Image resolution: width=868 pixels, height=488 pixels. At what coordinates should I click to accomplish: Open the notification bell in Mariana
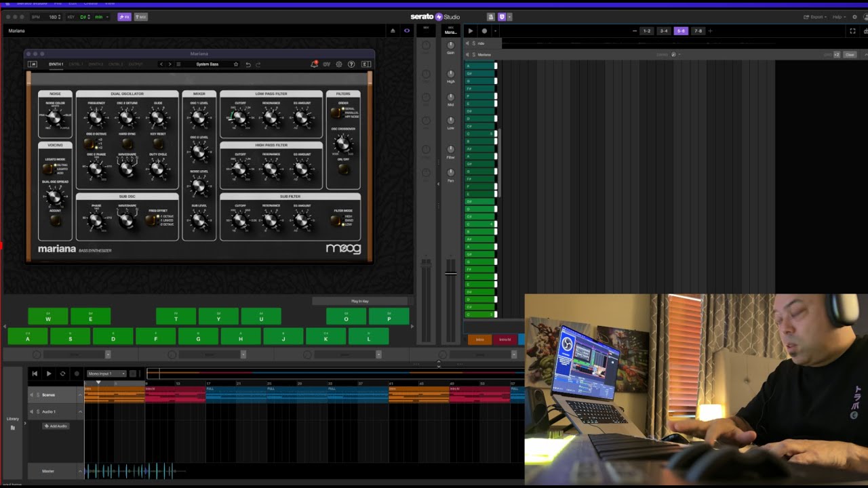(314, 64)
